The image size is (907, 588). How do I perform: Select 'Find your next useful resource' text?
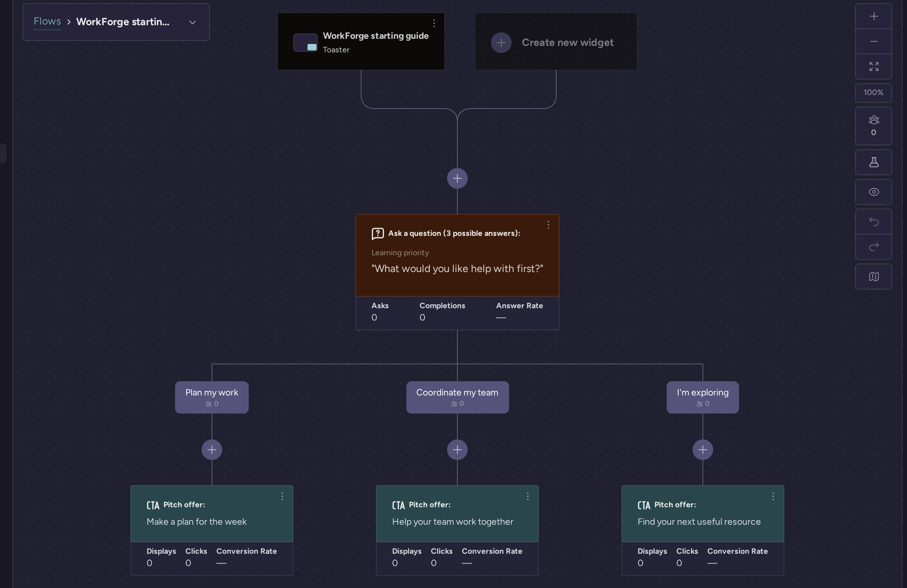coord(699,522)
